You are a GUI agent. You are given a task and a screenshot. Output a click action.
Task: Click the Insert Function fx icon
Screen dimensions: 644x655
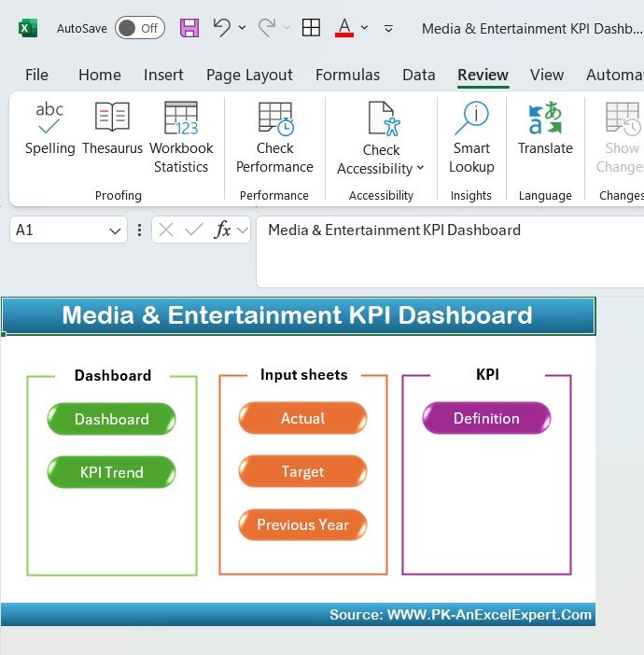click(x=222, y=230)
